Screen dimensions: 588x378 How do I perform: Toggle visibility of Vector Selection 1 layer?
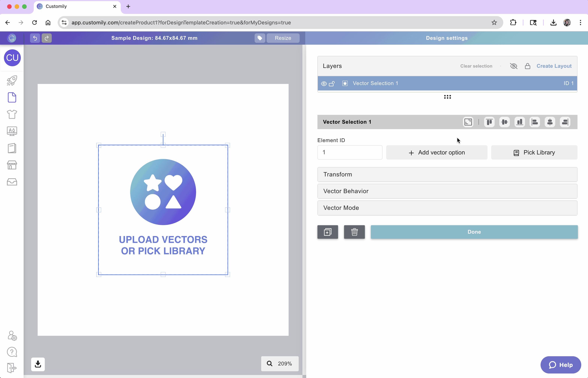(x=324, y=84)
